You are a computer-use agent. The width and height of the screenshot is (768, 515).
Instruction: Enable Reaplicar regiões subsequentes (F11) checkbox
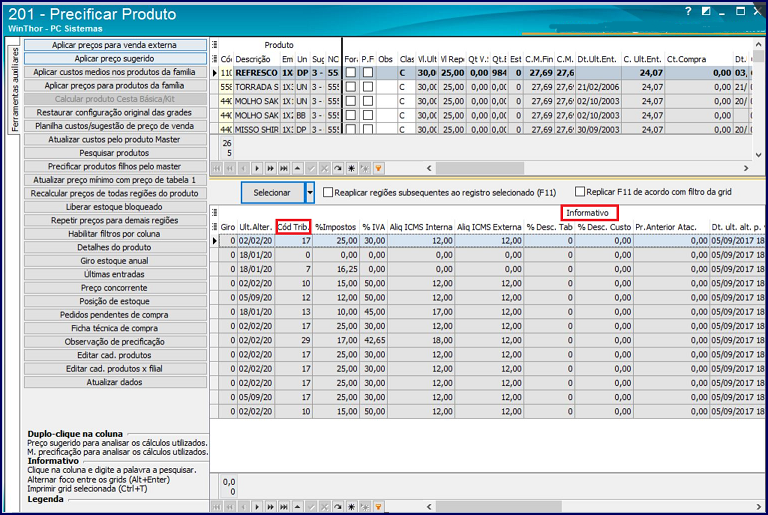(328, 192)
